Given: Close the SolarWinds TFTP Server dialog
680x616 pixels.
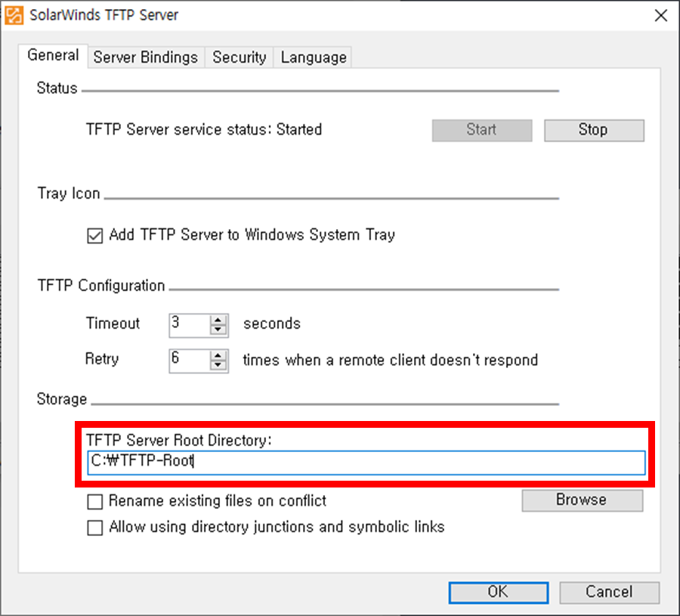Looking at the screenshot, I should (660, 16).
